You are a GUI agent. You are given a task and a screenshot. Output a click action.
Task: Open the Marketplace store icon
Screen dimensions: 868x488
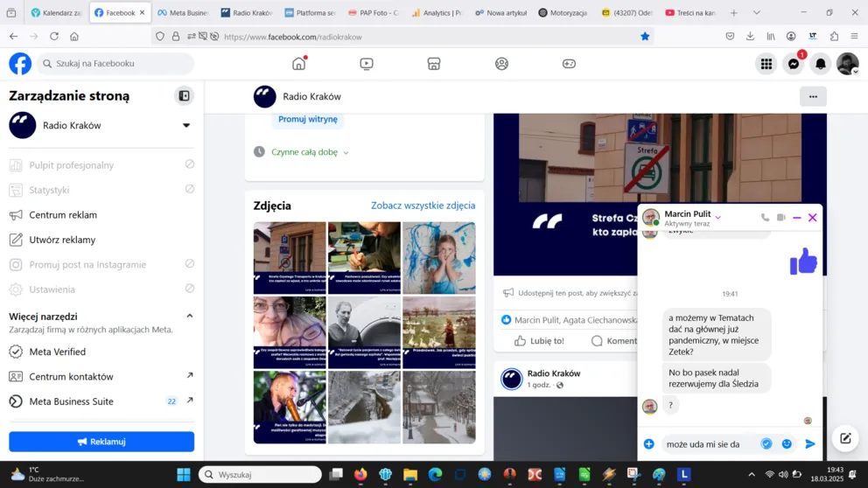pos(434,64)
